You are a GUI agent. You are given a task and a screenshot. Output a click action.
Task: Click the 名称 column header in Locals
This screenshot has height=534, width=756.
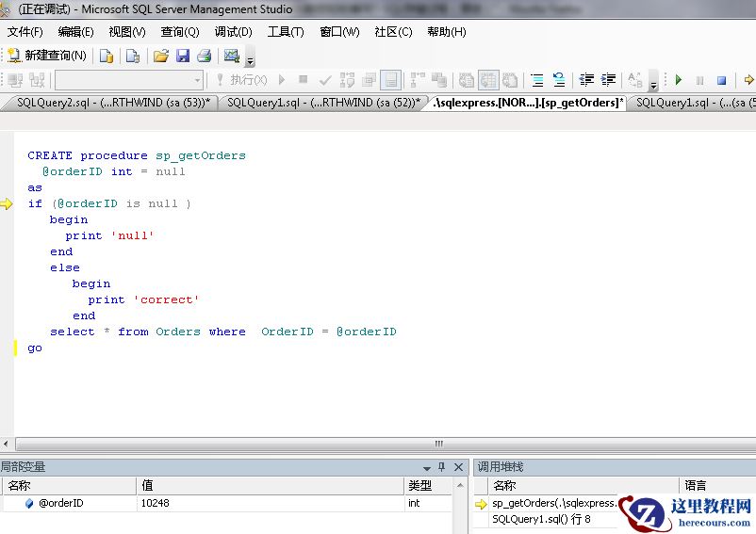click(69, 485)
